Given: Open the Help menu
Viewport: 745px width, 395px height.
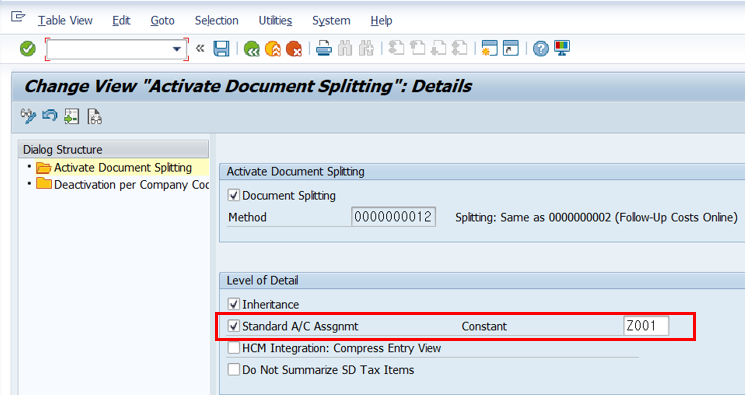Looking at the screenshot, I should click(x=381, y=20).
